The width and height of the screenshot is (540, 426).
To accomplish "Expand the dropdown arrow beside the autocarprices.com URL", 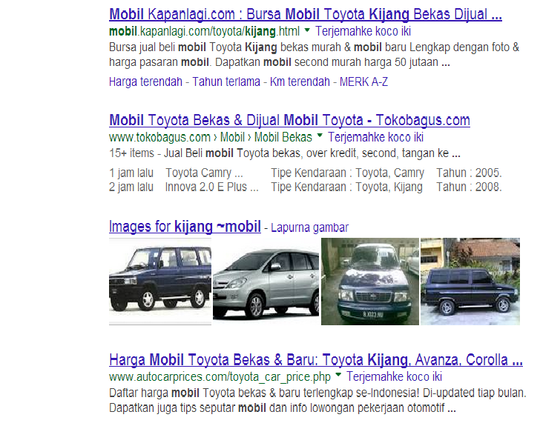I will coord(338,375).
